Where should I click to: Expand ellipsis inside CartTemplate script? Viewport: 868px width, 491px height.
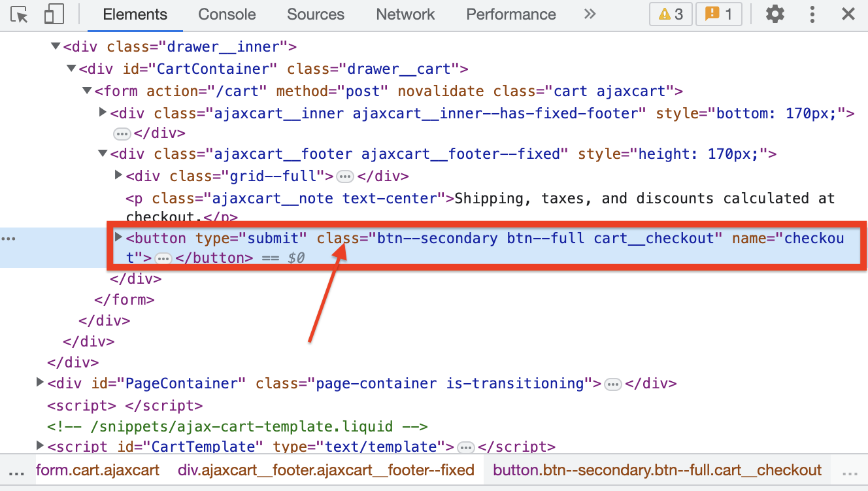[465, 448]
